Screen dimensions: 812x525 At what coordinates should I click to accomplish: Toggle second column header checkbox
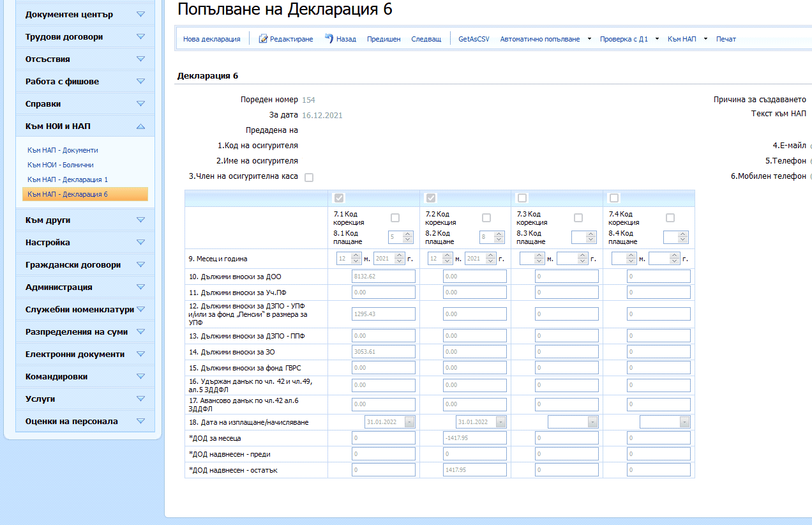tap(431, 198)
